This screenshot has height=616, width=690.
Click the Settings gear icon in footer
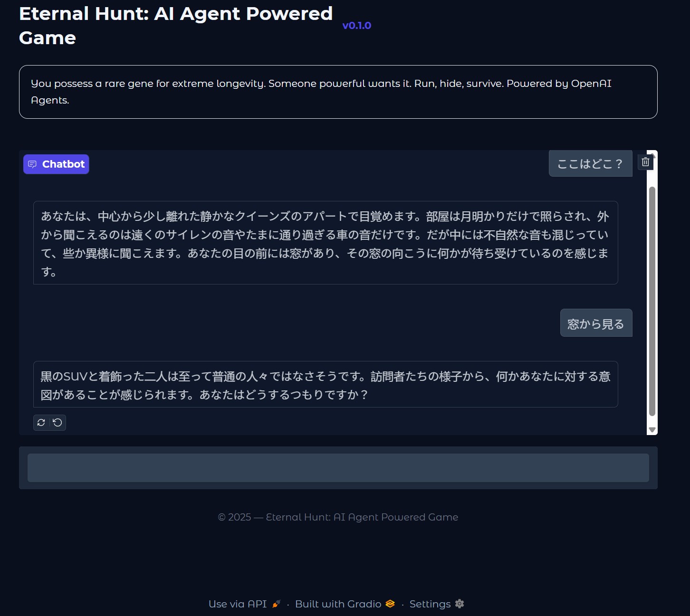459,604
